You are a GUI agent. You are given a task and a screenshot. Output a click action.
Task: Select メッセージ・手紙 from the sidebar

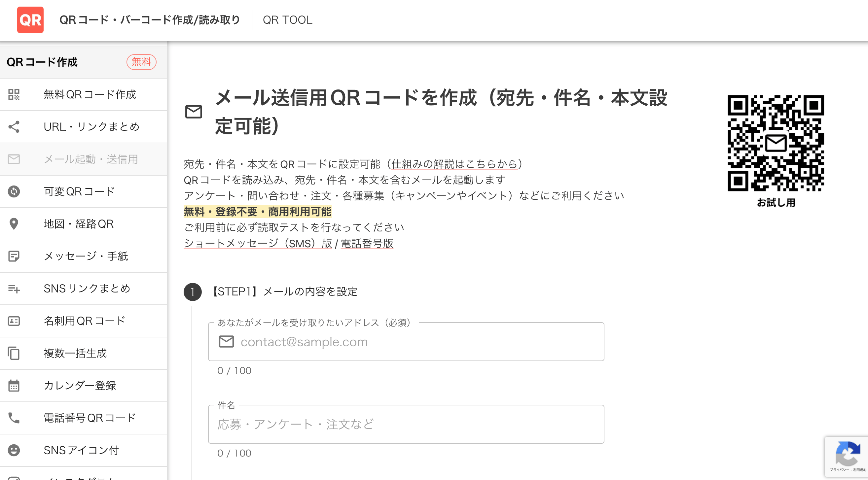coord(86,256)
